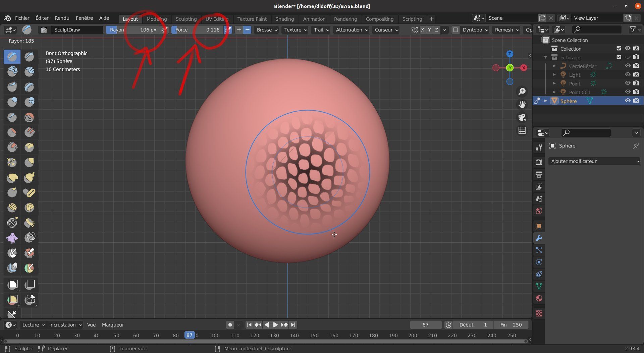This screenshot has height=353, width=644.
Task: Toggle X axis symmetry
Action: [x=422, y=30]
